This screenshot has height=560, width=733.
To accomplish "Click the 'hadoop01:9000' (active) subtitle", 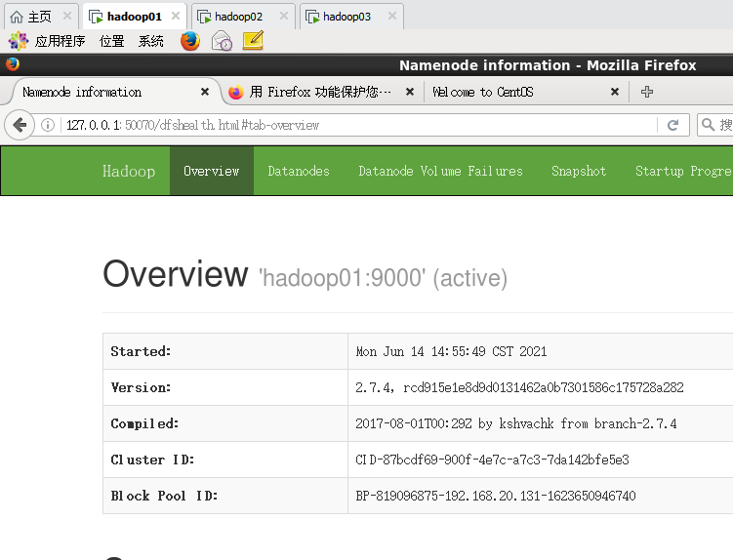I will pos(383,278).
